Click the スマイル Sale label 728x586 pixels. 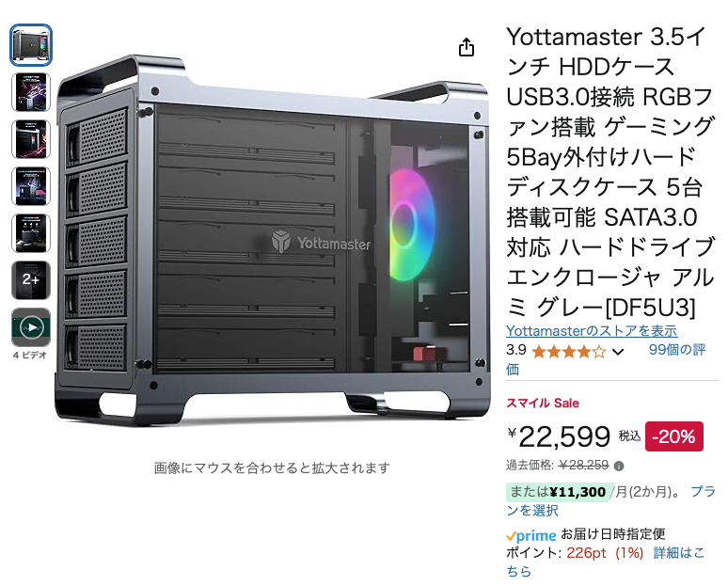543,403
